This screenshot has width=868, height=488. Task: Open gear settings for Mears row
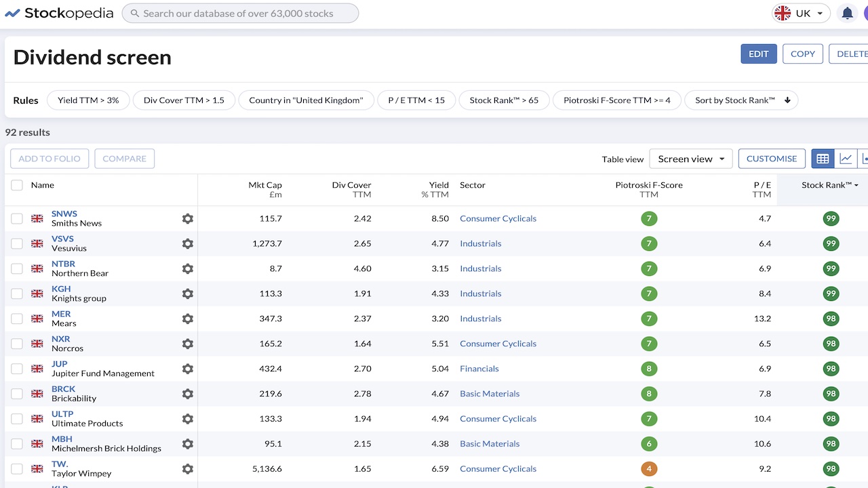[x=188, y=319]
